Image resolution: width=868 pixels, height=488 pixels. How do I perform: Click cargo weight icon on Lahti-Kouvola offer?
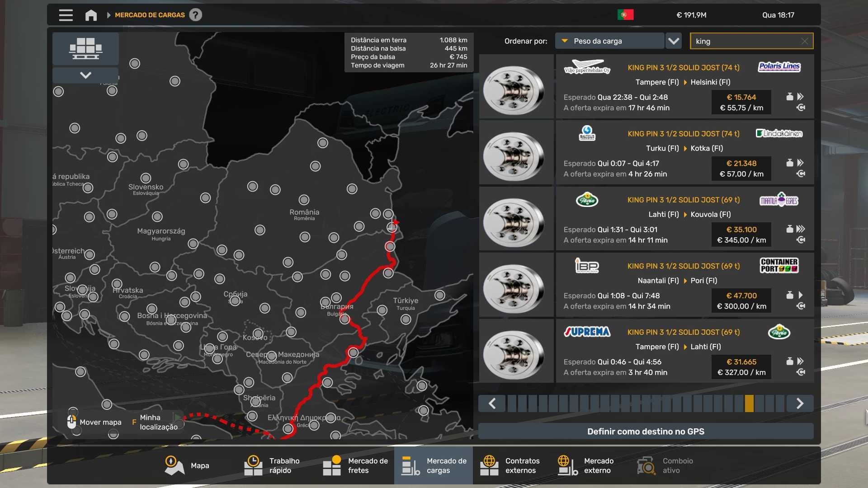[789, 229]
